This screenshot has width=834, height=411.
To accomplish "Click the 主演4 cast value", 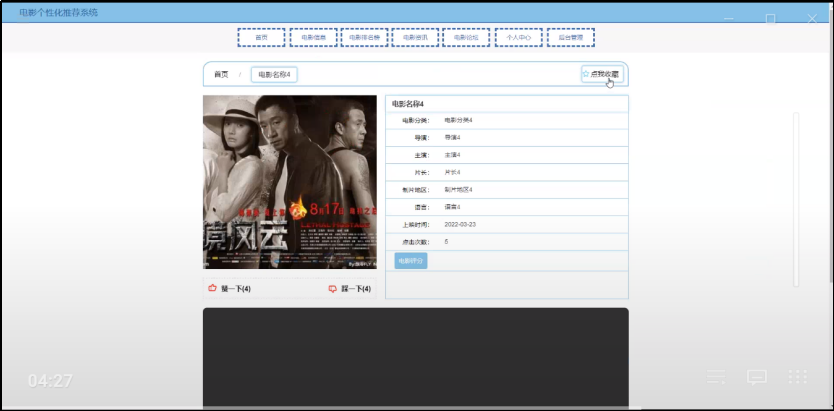I will pyautogui.click(x=453, y=155).
